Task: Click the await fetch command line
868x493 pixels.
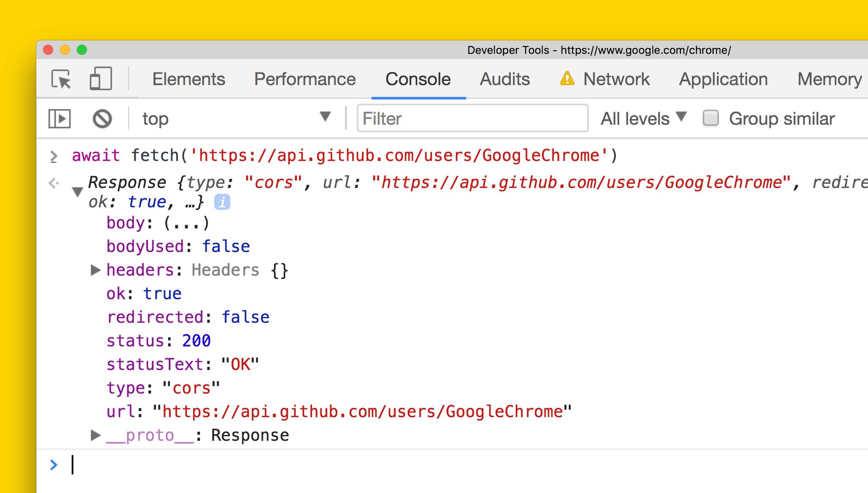Action: pyautogui.click(x=345, y=155)
